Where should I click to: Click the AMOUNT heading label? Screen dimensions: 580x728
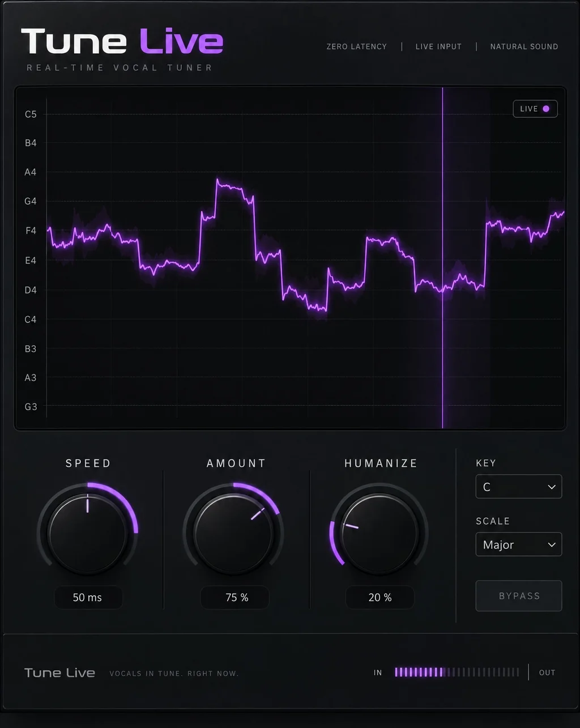point(236,463)
